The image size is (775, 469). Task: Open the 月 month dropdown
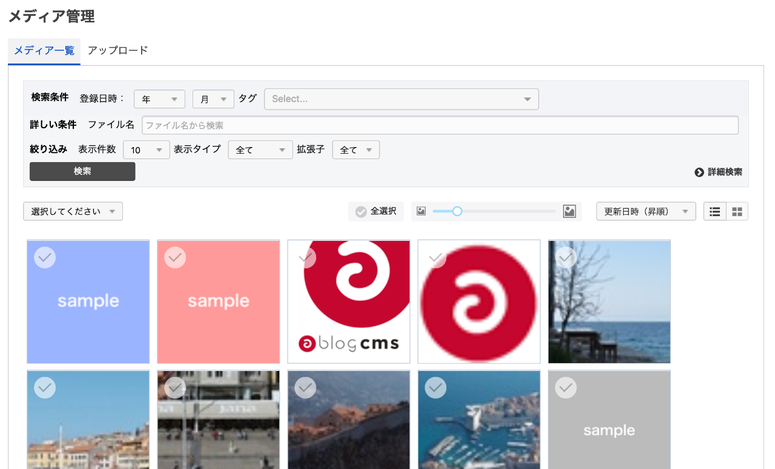tap(213, 99)
